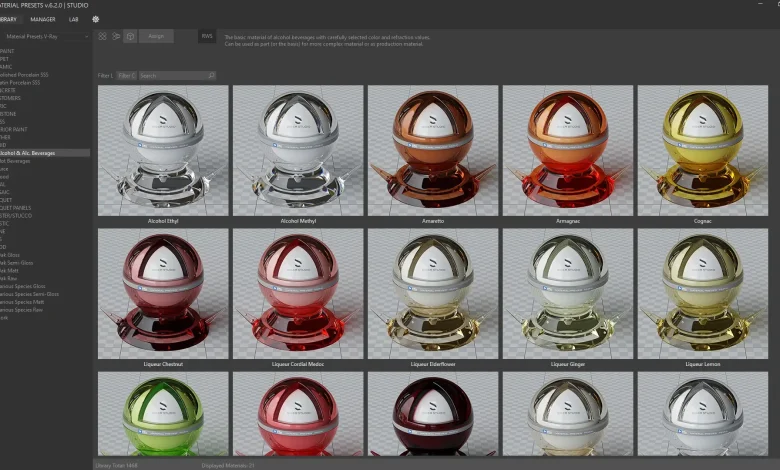Select the green liqueur material thumbnail
780x470 pixels.
[163, 414]
